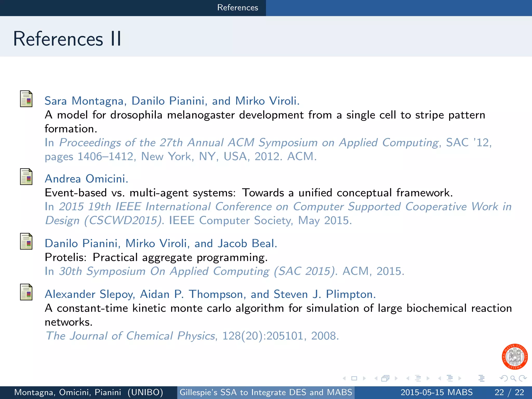Click next subsection arrow in navigation symbols

[x=428, y=378]
